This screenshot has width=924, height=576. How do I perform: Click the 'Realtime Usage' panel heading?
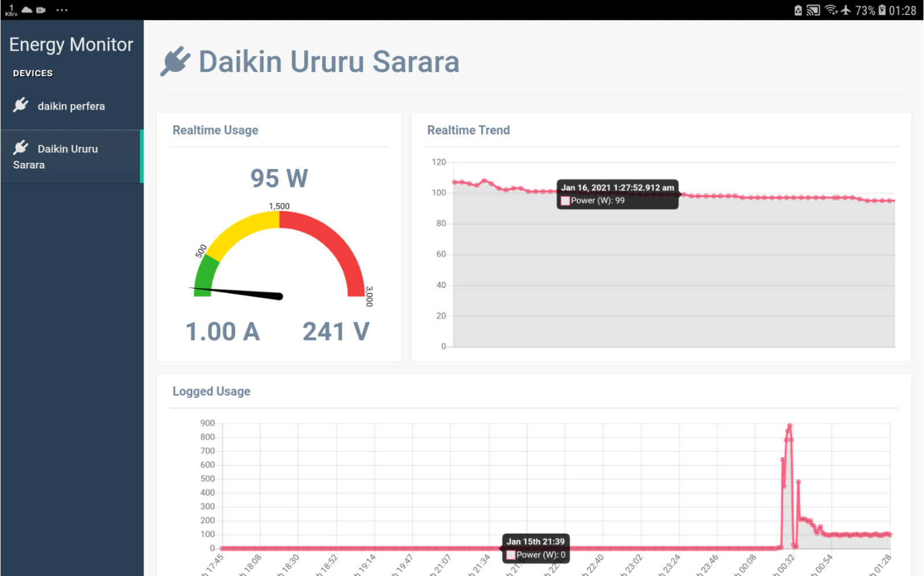215,130
